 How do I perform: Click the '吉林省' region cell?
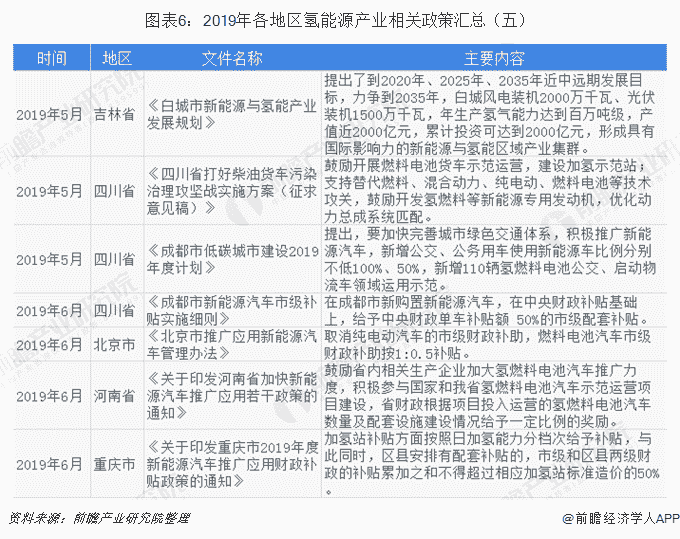tap(114, 114)
